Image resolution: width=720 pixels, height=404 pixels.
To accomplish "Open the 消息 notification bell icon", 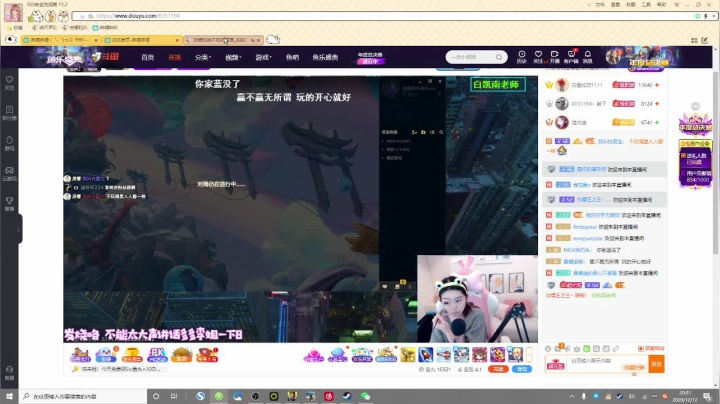I will [x=588, y=56].
